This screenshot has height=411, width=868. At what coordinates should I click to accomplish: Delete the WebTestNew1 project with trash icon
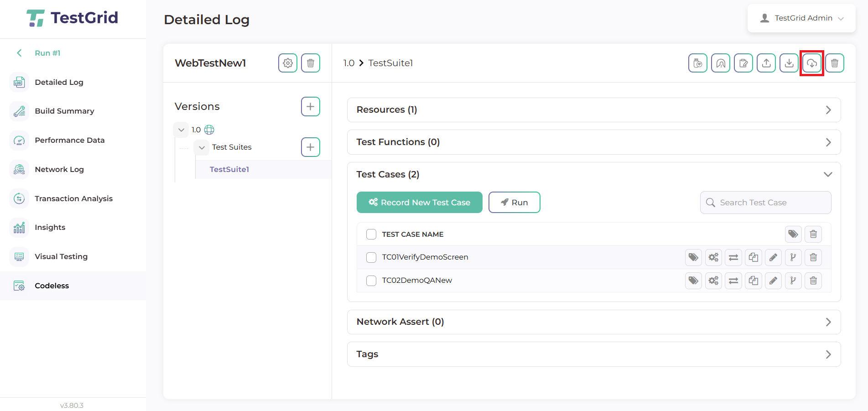[x=311, y=63]
